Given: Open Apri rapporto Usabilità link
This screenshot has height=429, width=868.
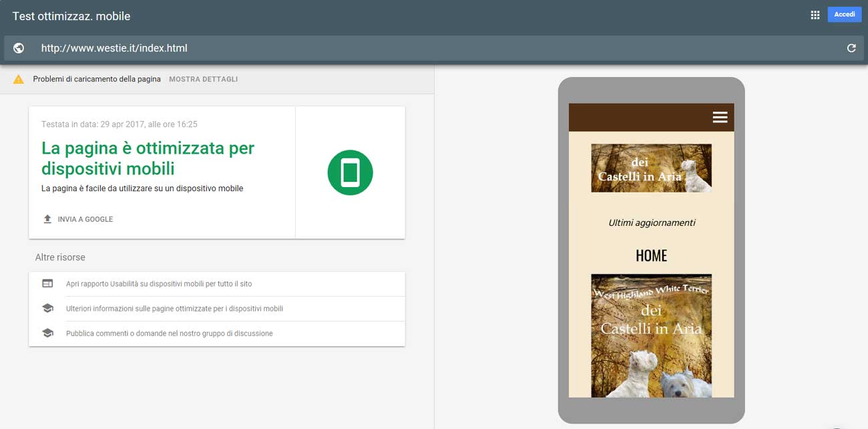Looking at the screenshot, I should (159, 284).
